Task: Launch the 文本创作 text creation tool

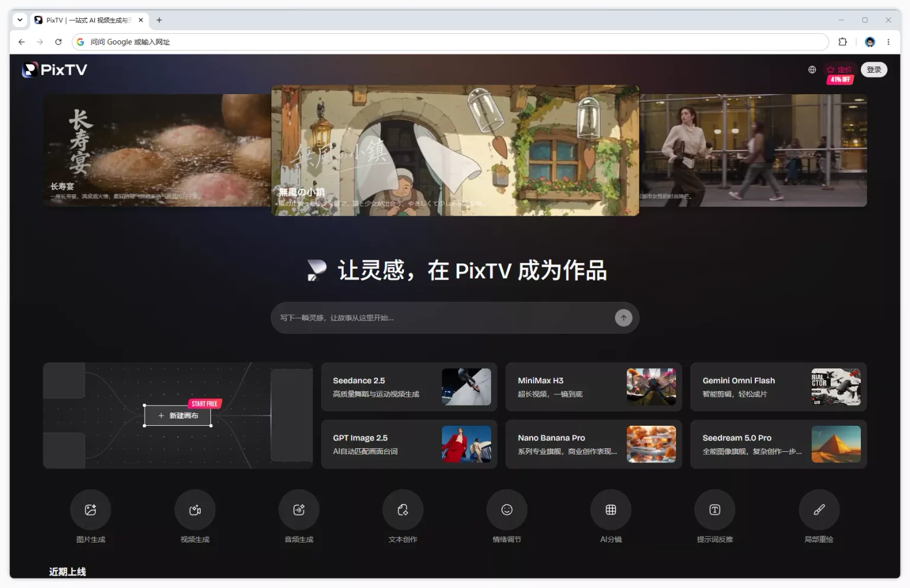Action: point(403,510)
